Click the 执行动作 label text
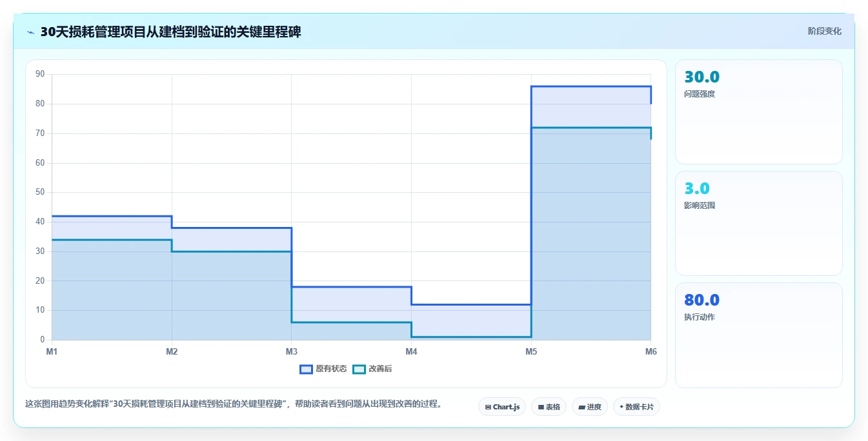This screenshot has height=441, width=868. [x=700, y=317]
